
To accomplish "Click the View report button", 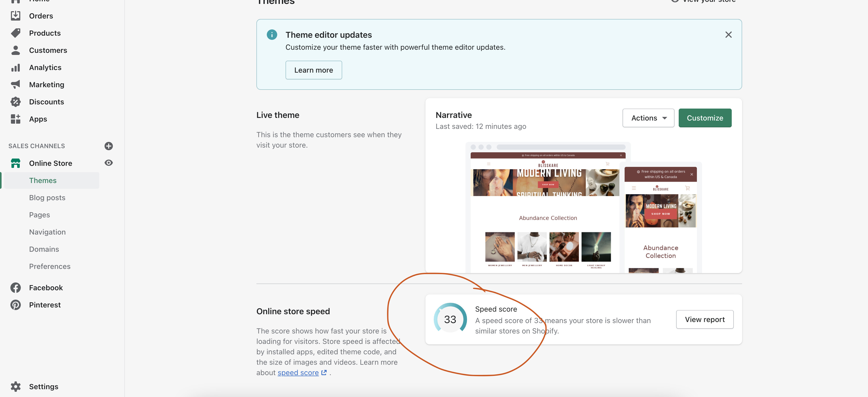I will [704, 319].
